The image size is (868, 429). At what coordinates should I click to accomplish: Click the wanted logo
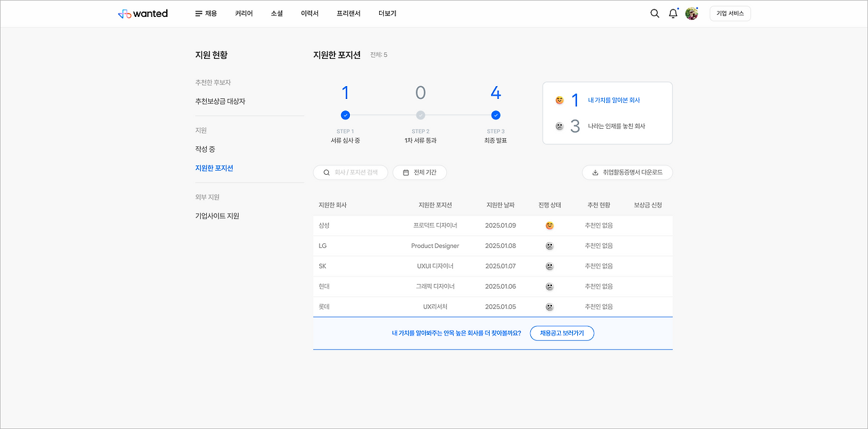pyautogui.click(x=142, y=14)
